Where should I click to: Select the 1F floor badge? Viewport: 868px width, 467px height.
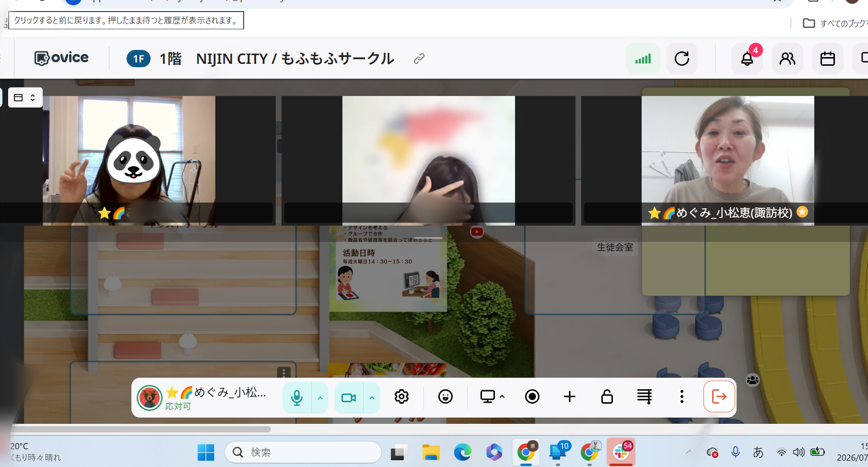click(139, 59)
